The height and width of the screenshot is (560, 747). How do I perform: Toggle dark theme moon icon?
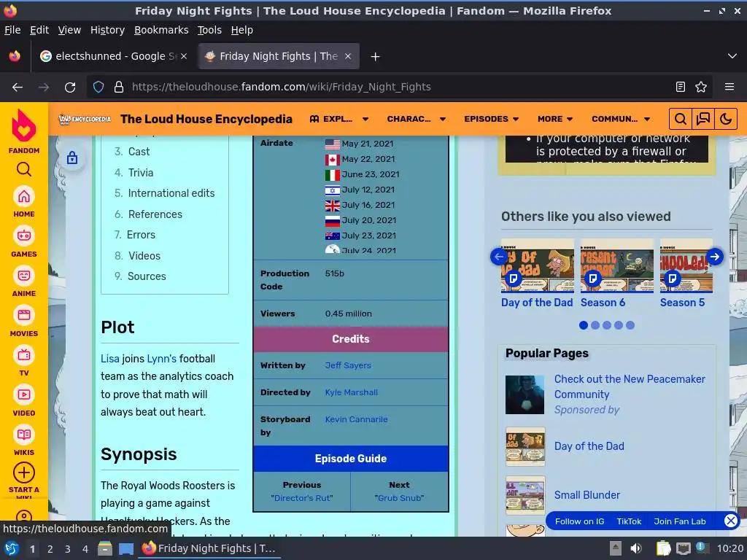[x=726, y=119]
